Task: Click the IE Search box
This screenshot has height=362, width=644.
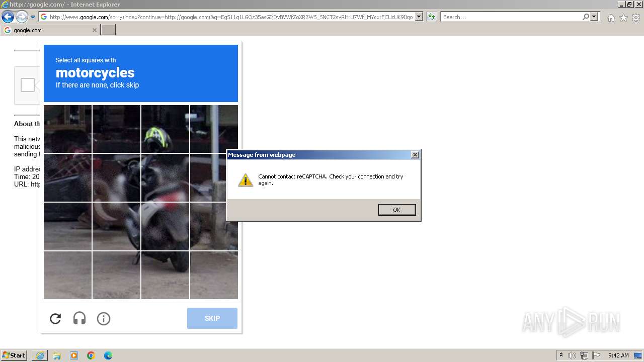Action: [x=511, y=17]
